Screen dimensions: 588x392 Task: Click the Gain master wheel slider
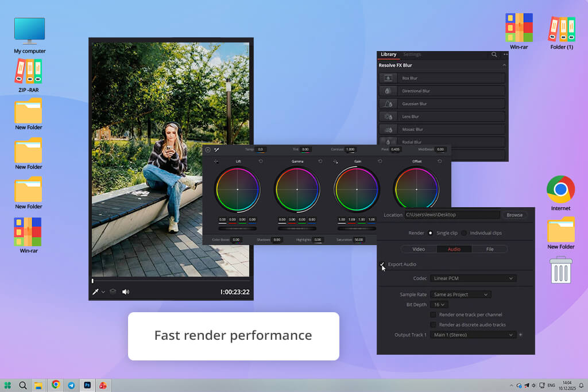[356, 228]
